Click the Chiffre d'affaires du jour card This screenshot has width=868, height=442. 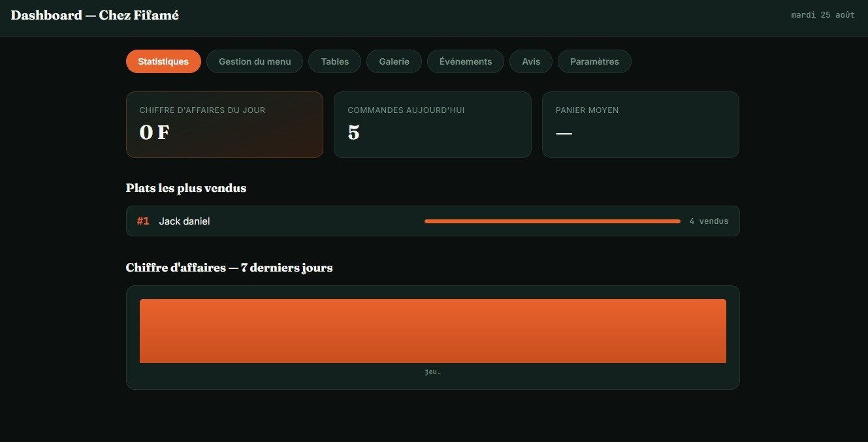coord(225,125)
